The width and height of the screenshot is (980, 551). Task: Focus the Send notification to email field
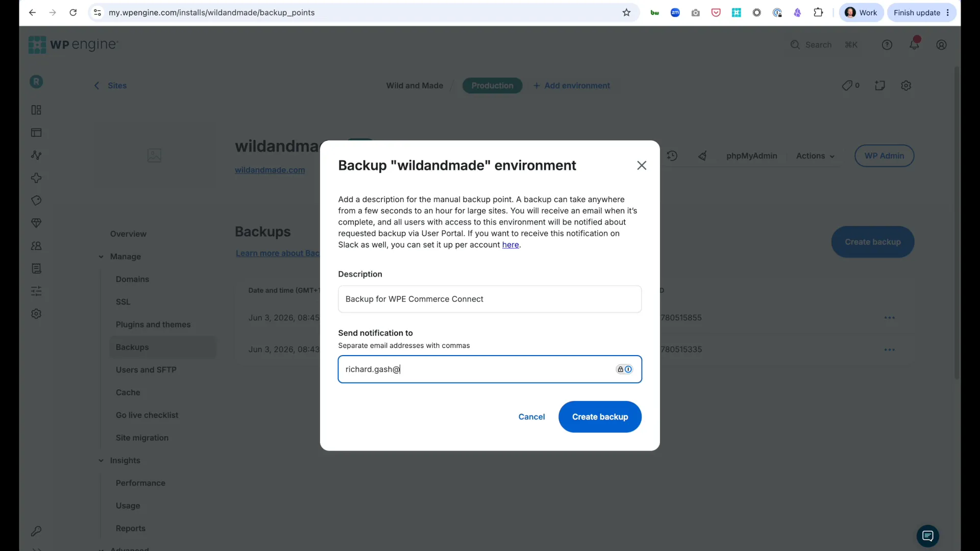click(x=489, y=369)
